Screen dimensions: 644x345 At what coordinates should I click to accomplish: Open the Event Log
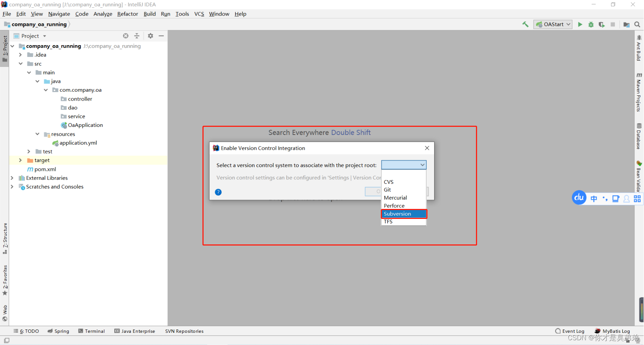570,331
